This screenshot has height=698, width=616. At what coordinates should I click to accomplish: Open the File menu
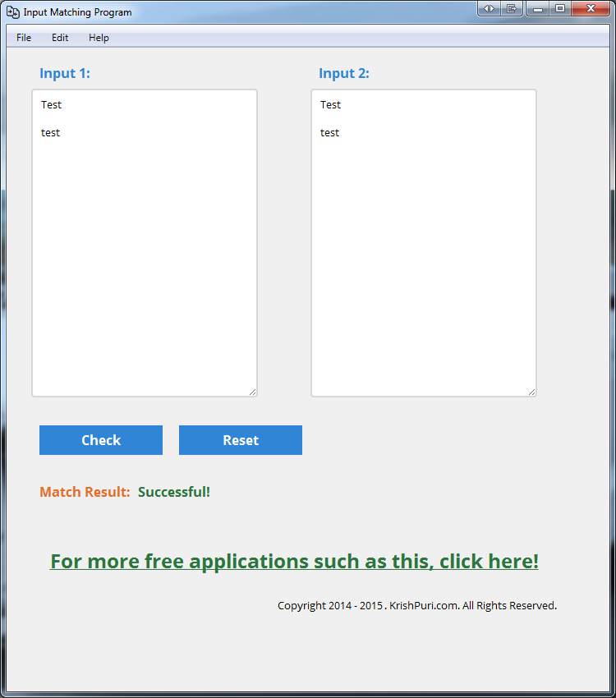tap(24, 38)
